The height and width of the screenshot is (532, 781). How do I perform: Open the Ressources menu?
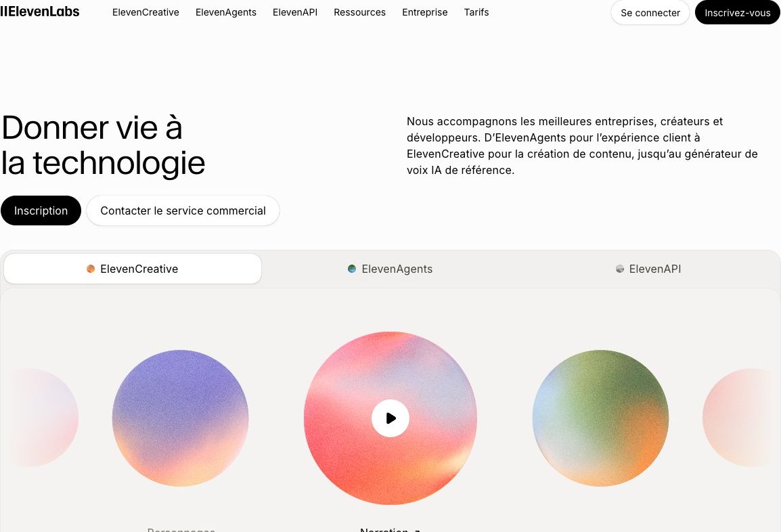click(x=359, y=12)
